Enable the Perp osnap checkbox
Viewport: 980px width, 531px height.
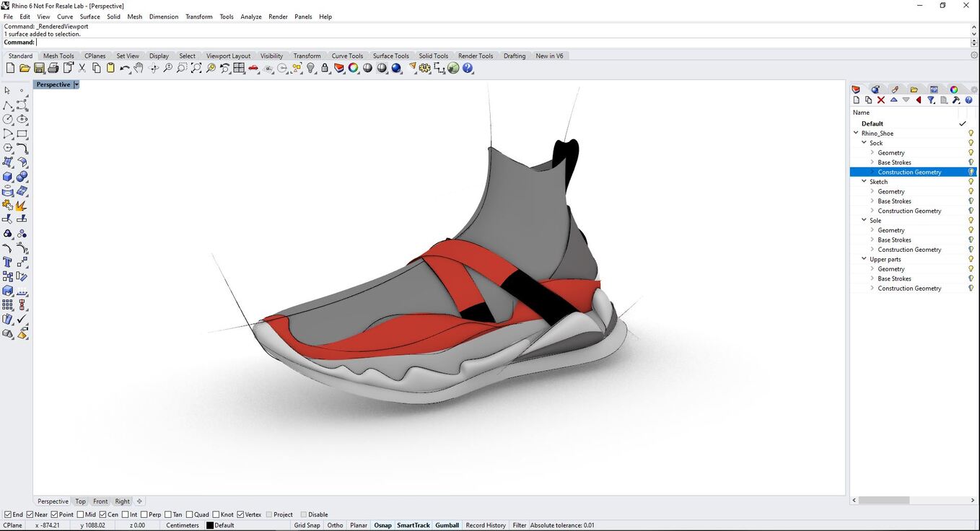[144, 514]
